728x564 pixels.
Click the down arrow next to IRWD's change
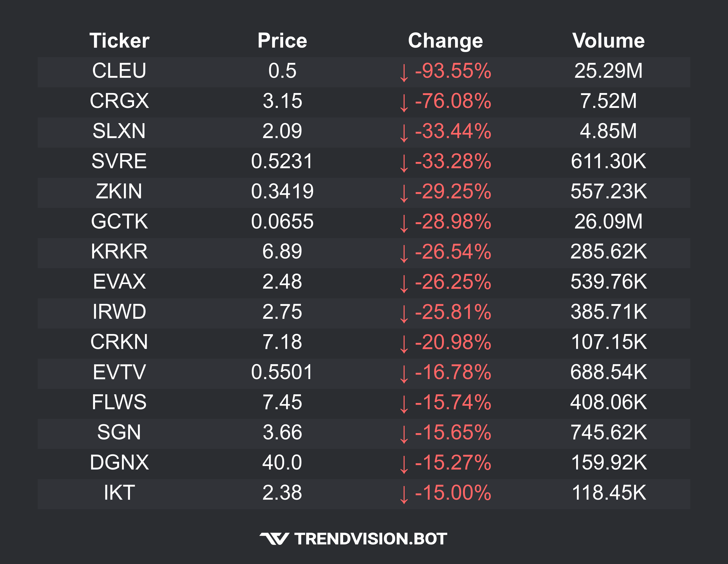click(x=404, y=314)
